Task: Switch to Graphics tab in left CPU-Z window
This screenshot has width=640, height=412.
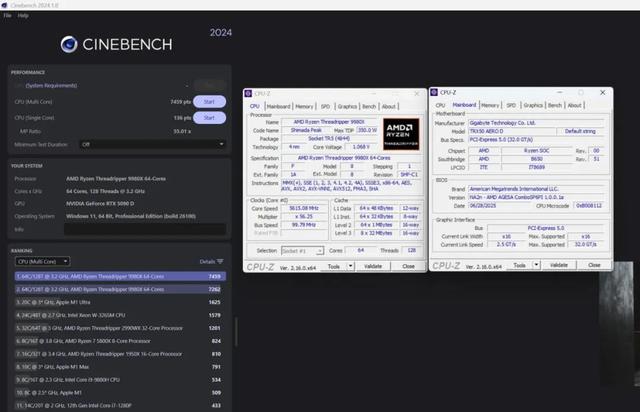Action: click(x=347, y=107)
